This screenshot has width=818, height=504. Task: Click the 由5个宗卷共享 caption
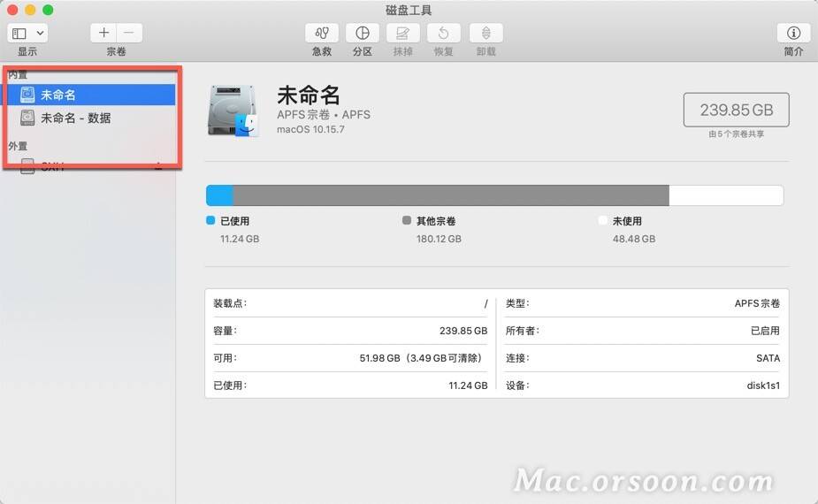[x=736, y=134]
